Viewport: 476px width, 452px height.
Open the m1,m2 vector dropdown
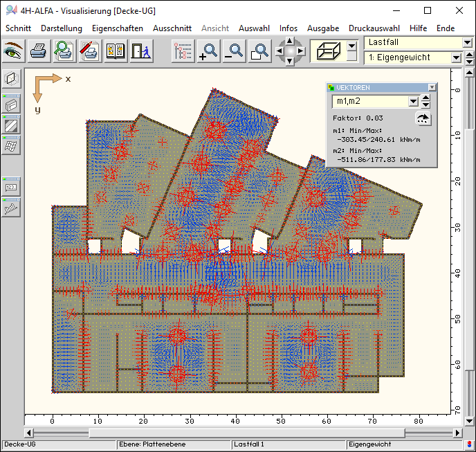413,102
